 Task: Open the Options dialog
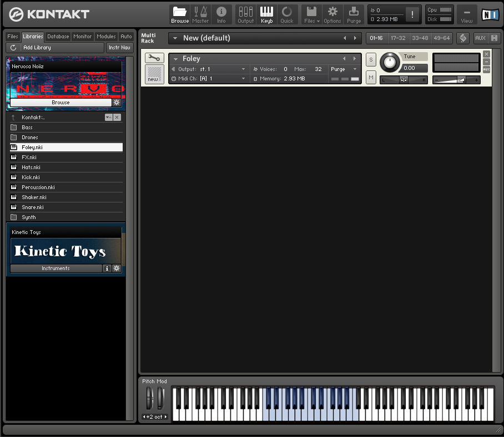332,15
